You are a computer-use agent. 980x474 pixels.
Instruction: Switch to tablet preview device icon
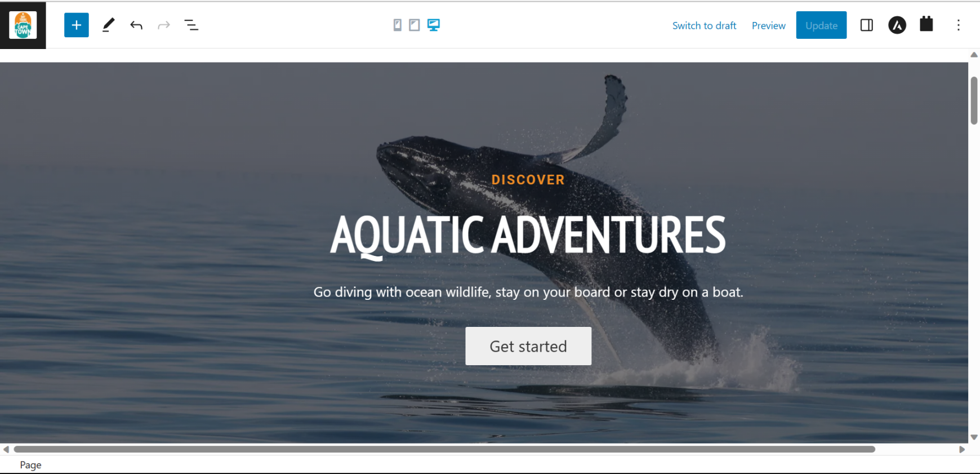pyautogui.click(x=415, y=25)
